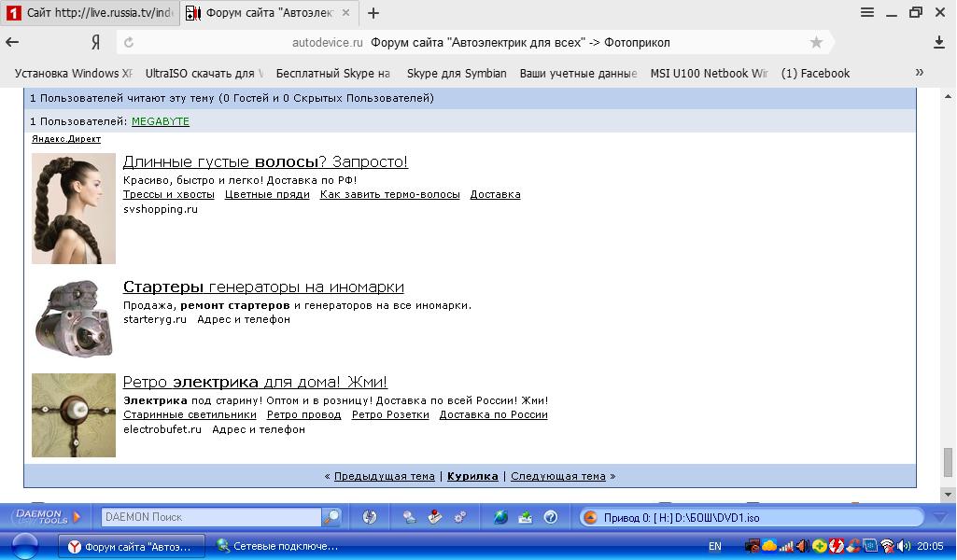Image resolution: width=957 pixels, height=560 pixels.
Task: Click the EN language indicator in taskbar
Action: 714,546
